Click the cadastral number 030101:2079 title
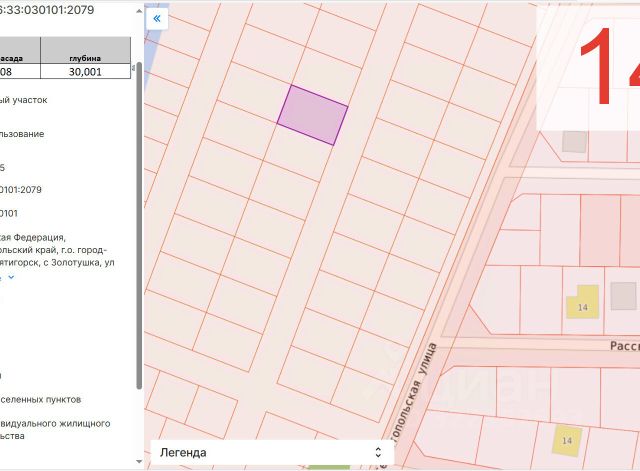Viewport: 640px width, 471px height. coord(47,10)
